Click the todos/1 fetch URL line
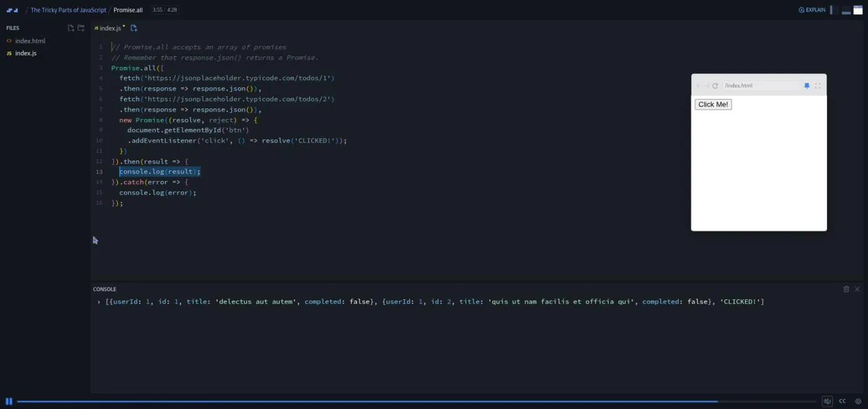The image size is (868, 409). tap(227, 78)
